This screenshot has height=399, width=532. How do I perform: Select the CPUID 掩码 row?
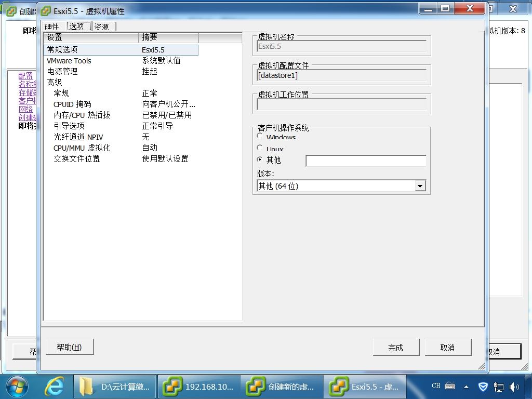click(x=121, y=104)
